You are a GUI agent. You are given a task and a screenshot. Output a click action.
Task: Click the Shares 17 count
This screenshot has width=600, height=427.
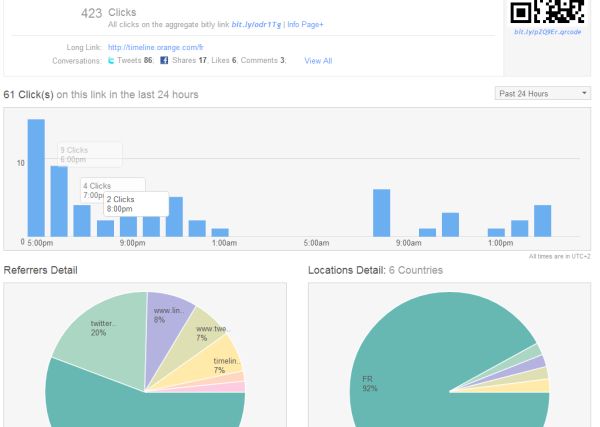[x=189, y=60]
